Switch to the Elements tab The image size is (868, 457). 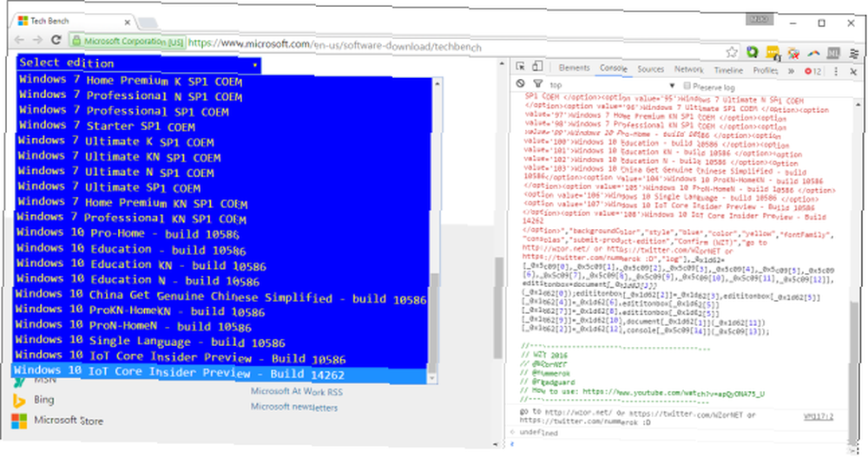coord(574,68)
